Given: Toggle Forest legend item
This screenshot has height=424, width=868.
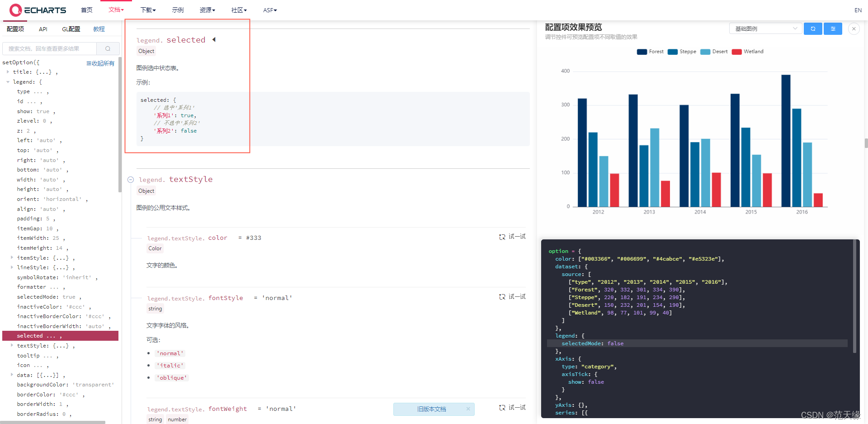Looking at the screenshot, I should tap(650, 52).
